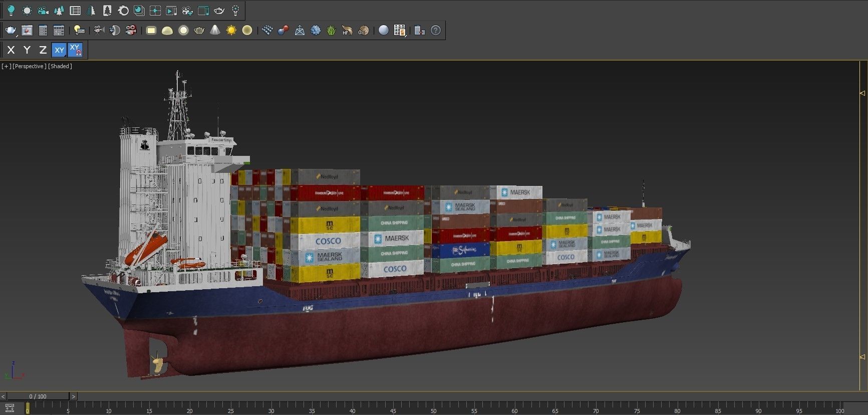Screen dimensions: 868x415
Task: Click the blue cube grid icon
Action: click(x=267, y=31)
